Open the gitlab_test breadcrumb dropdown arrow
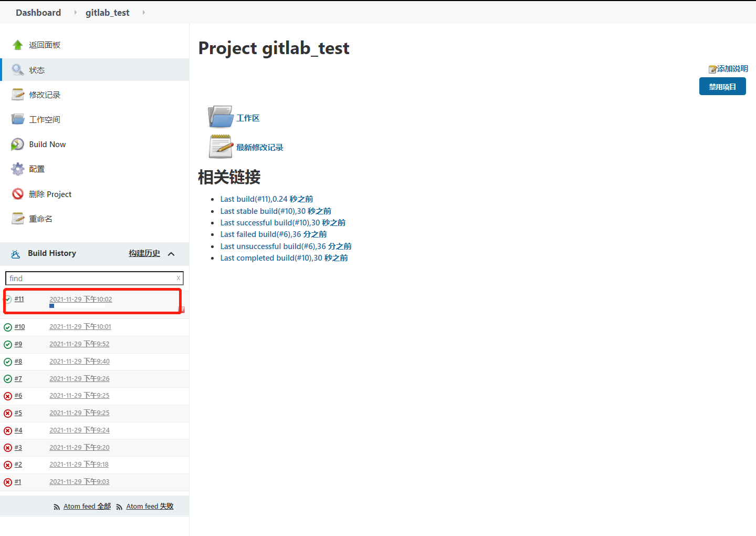Image resolution: width=756 pixels, height=536 pixels. click(x=144, y=12)
